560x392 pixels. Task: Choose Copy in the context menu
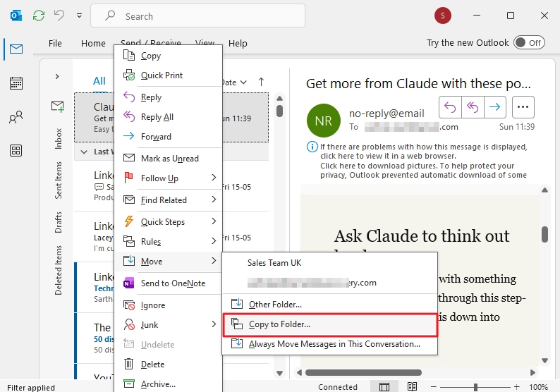tap(169, 56)
